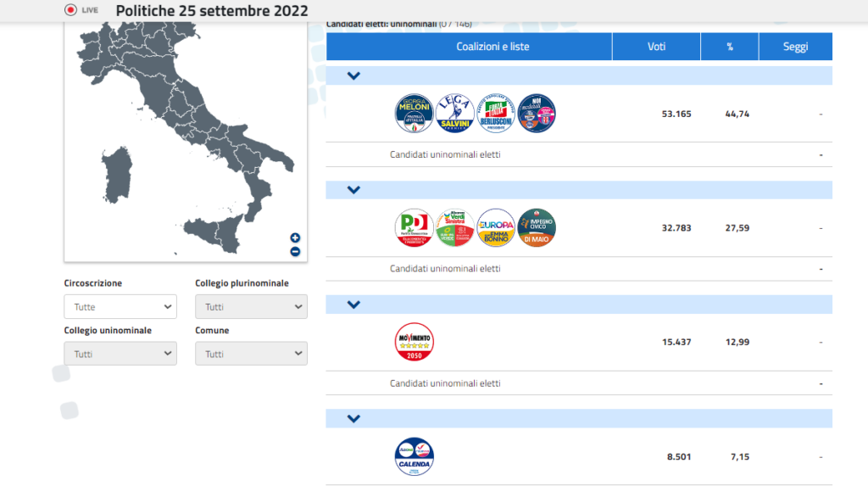The image size is (868, 486).
Task: Collapse the Calenda list row chevron
Action: [353, 419]
